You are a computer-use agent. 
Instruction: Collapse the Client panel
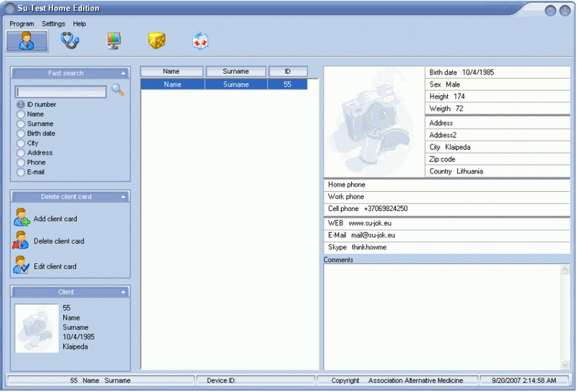pyautogui.click(x=123, y=292)
